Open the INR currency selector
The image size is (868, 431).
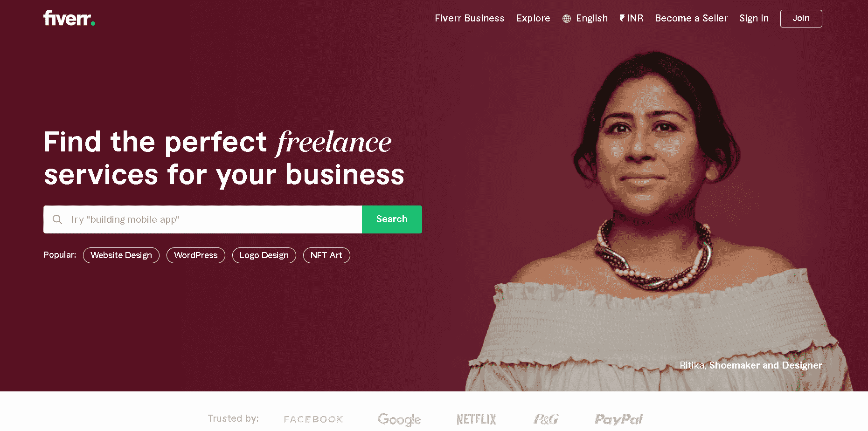[x=631, y=18]
